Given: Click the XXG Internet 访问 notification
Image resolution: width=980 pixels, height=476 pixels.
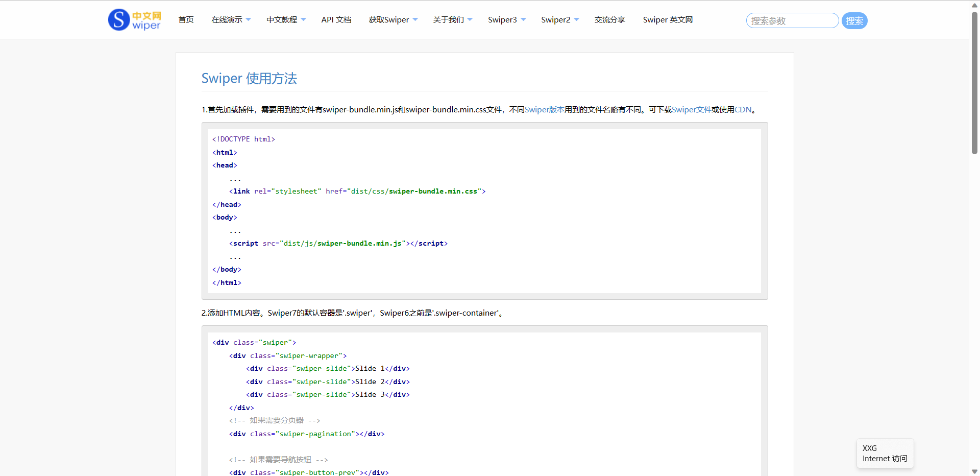Looking at the screenshot, I should [x=885, y=454].
